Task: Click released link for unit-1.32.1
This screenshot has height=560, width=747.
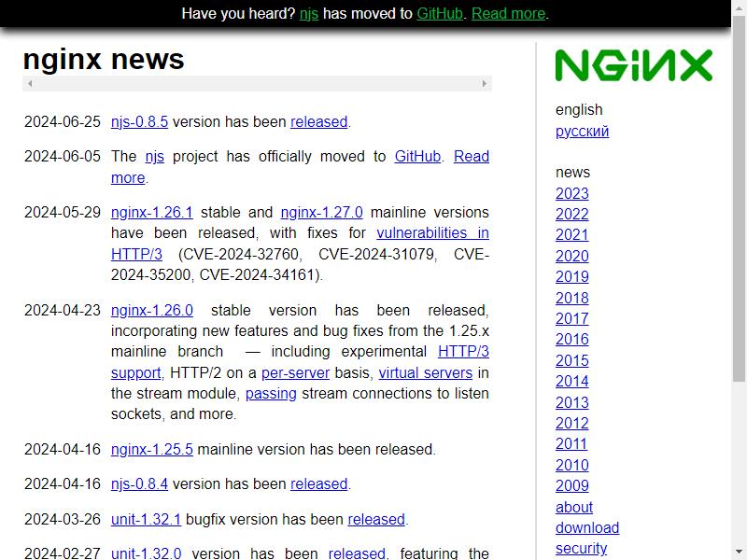Action: coord(376,519)
